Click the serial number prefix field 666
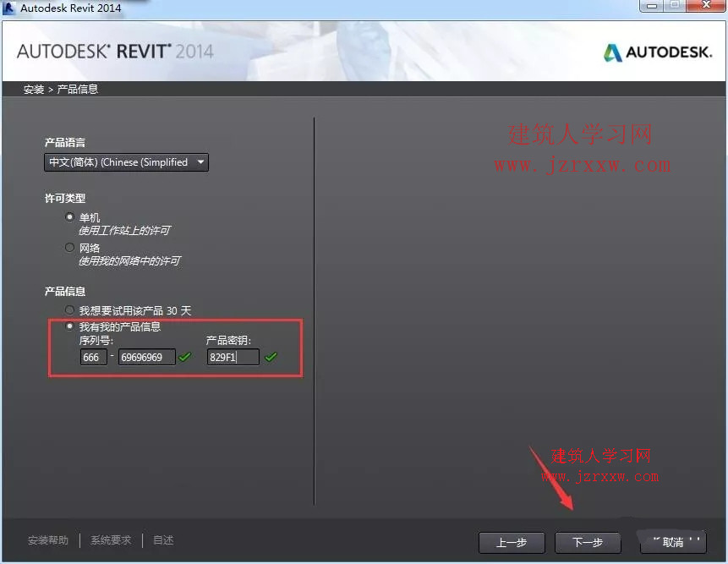 (x=94, y=357)
